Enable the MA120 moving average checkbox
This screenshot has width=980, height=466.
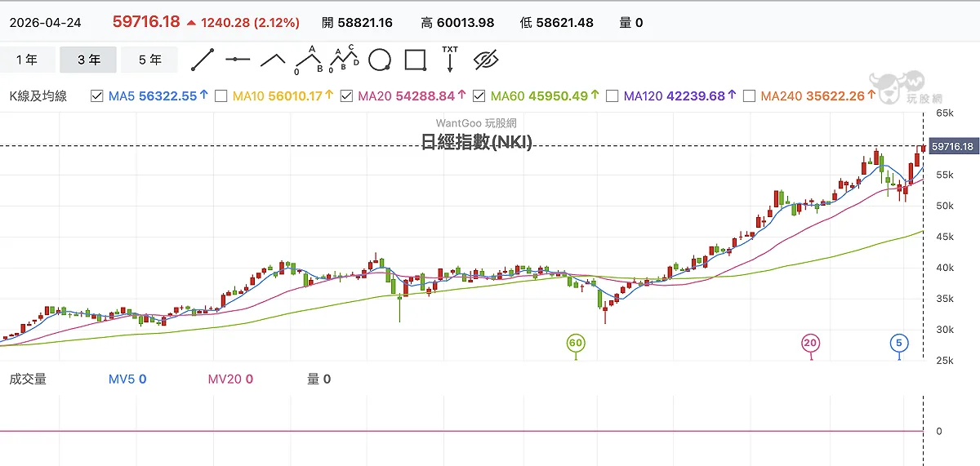coord(612,95)
